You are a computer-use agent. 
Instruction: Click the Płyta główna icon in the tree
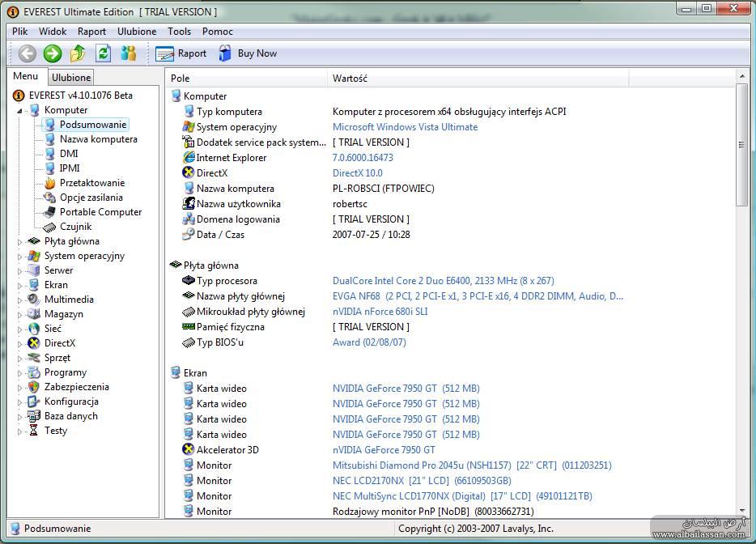(34, 241)
